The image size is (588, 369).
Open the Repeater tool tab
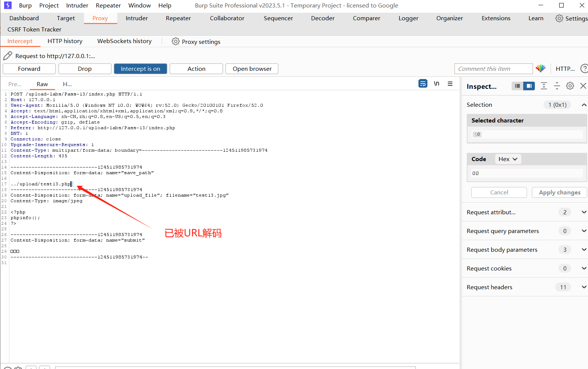pos(178,18)
